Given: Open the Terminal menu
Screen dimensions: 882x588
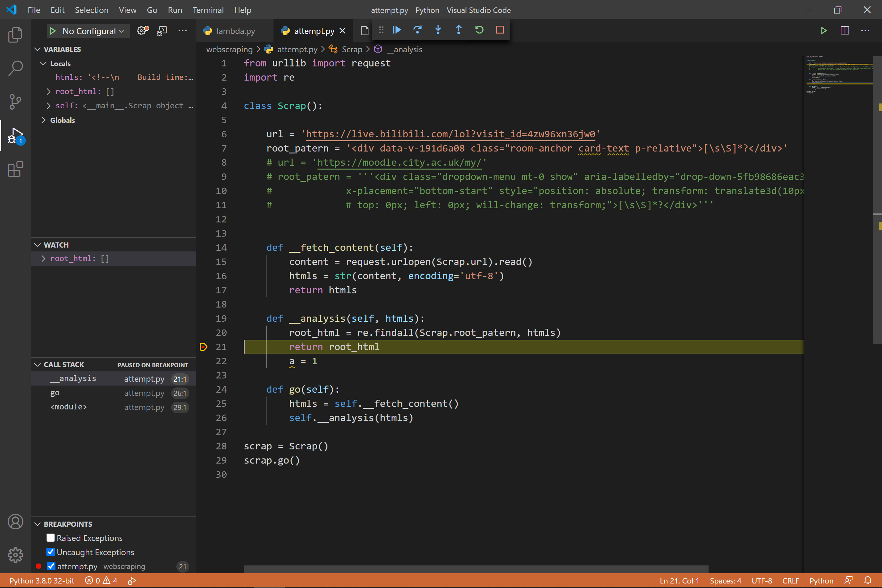Looking at the screenshot, I should (208, 10).
